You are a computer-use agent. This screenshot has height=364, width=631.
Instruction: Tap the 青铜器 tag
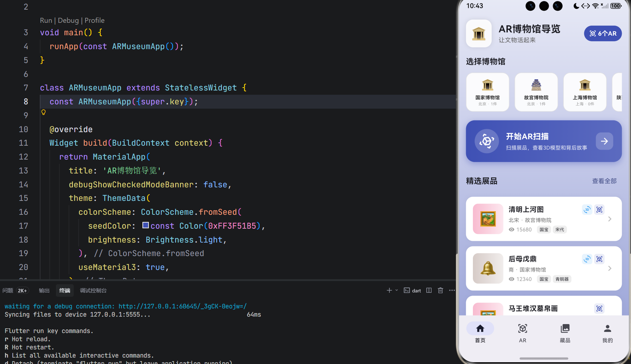coord(562,279)
